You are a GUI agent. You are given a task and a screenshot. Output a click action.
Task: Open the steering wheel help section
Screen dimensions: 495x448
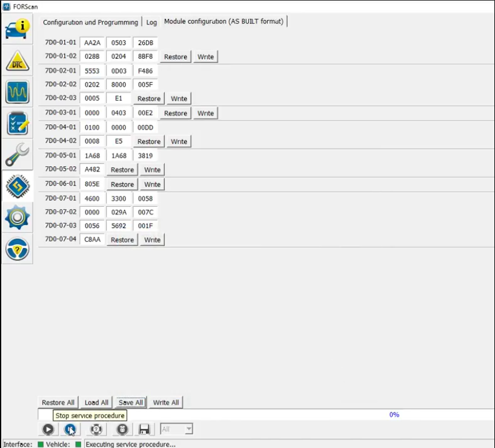(17, 249)
